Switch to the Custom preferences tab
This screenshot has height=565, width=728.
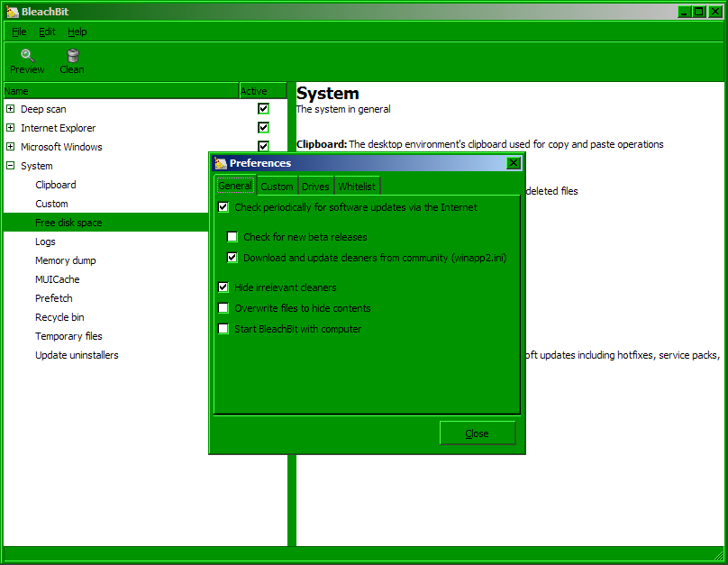(x=277, y=187)
